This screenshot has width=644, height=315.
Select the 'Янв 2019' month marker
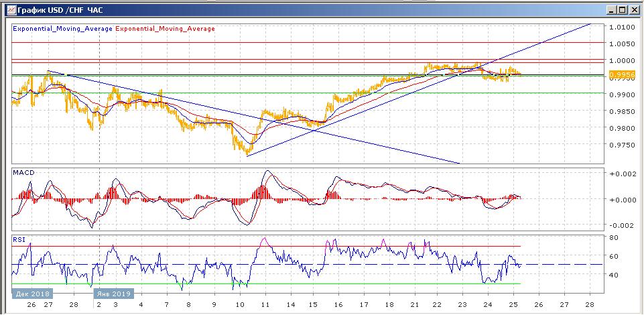[113, 294]
